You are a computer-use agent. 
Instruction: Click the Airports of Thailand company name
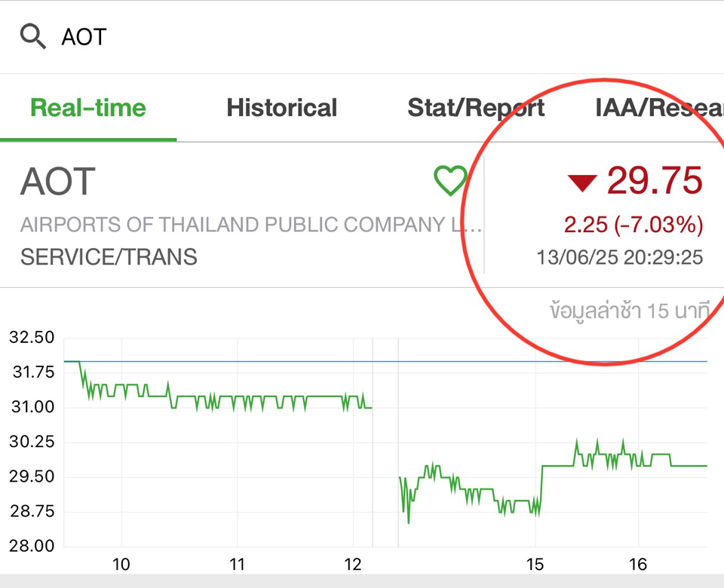tap(251, 225)
